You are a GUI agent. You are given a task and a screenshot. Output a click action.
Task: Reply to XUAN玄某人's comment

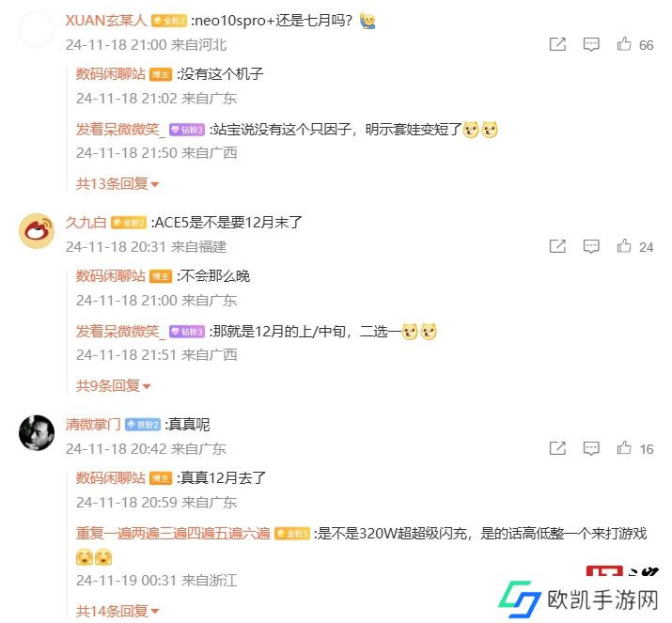click(591, 44)
